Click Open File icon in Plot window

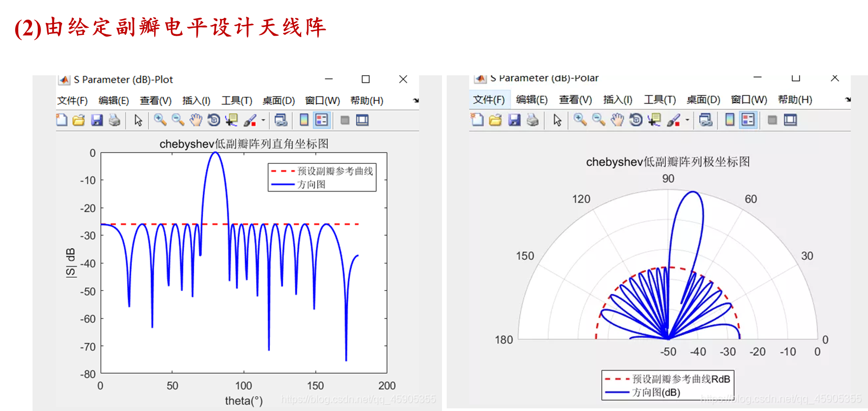pos(79,120)
